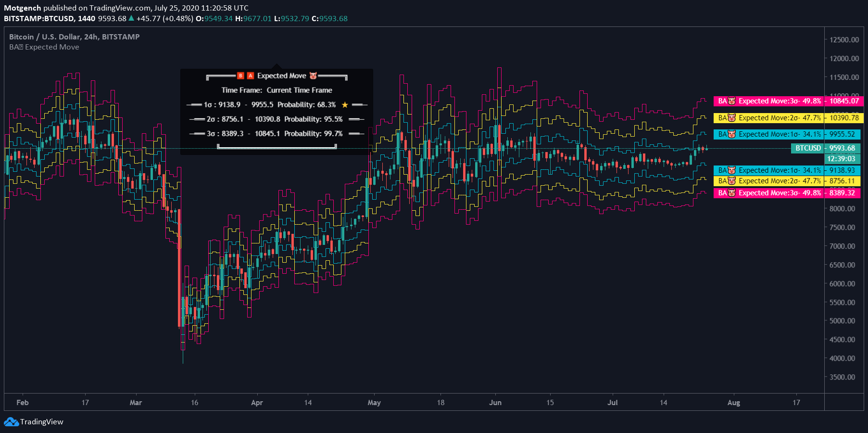Click the Mar label on time axis

coord(136,403)
